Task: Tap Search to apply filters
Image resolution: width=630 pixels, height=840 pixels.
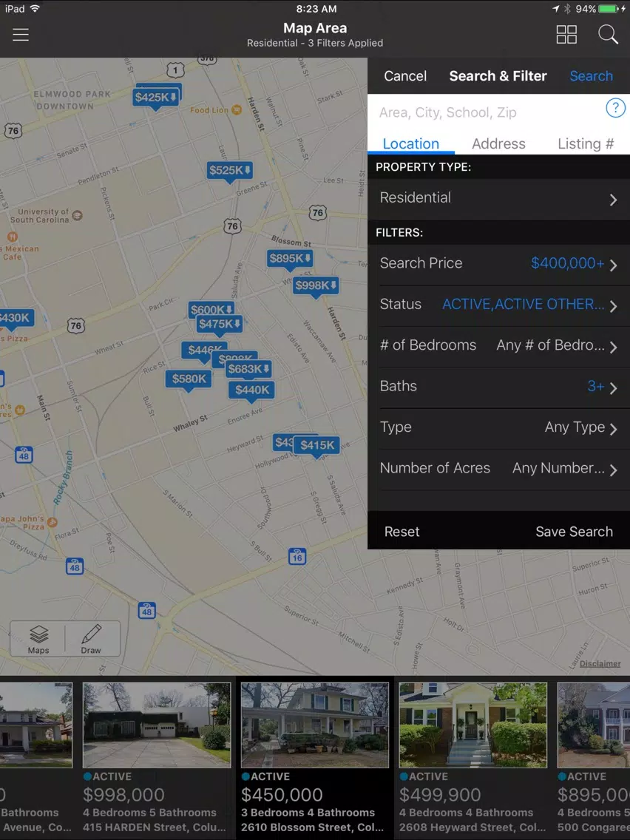Action: click(x=591, y=76)
